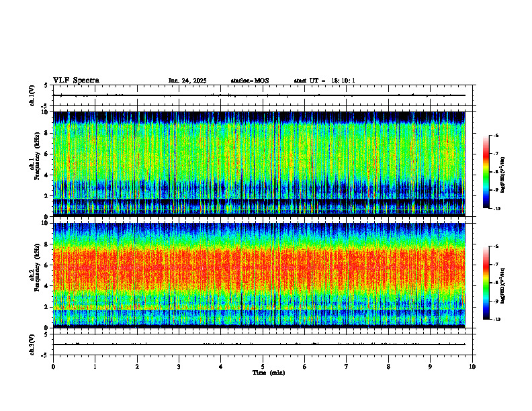Click the "8" kHz tick of ch.2 spectrogram
This screenshot has height=411, width=532.
(x=47, y=244)
